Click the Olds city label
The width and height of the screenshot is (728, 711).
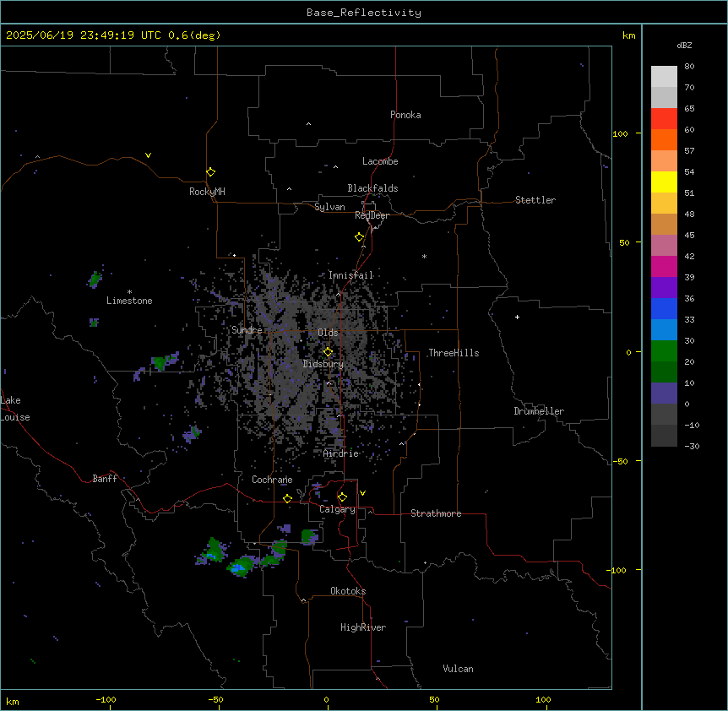(328, 333)
